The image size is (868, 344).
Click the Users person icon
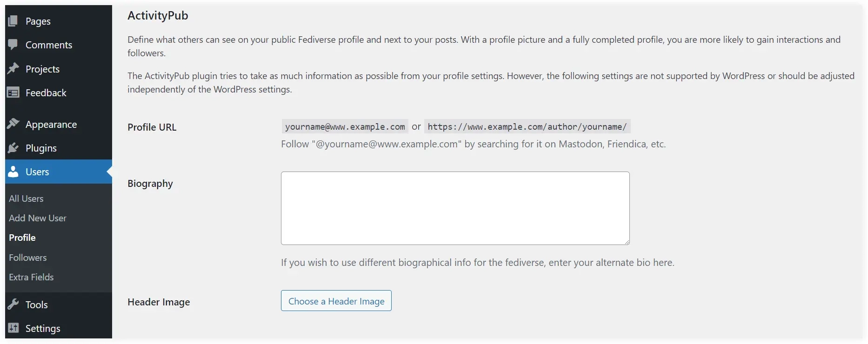tap(13, 172)
